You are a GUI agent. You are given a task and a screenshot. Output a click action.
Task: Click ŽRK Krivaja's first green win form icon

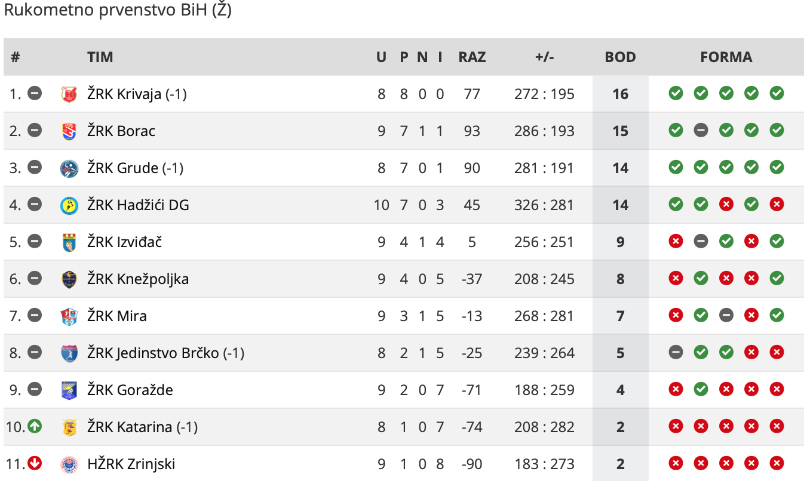coord(676,93)
